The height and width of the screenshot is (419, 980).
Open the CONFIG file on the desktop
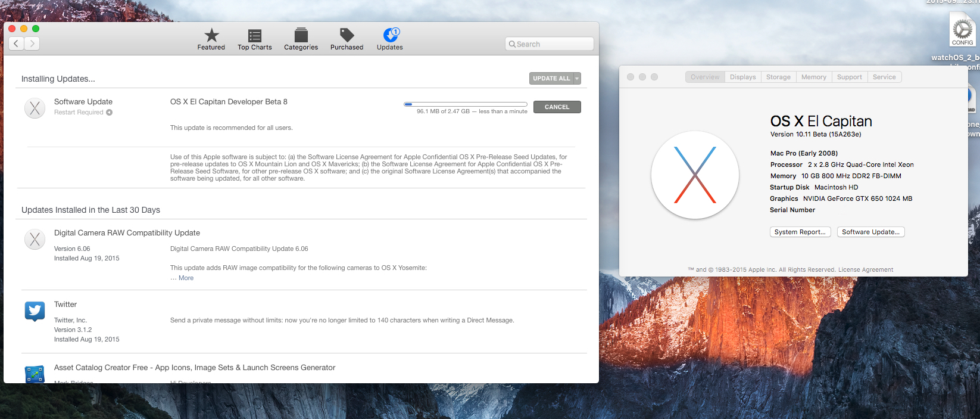tap(962, 30)
